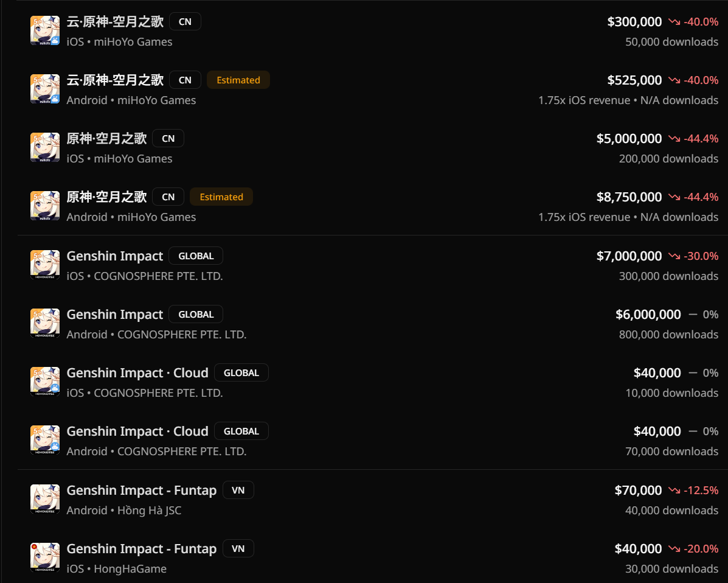This screenshot has height=583, width=728.
Task: Click downward trend arrow next to $525,000
Action: coord(674,80)
